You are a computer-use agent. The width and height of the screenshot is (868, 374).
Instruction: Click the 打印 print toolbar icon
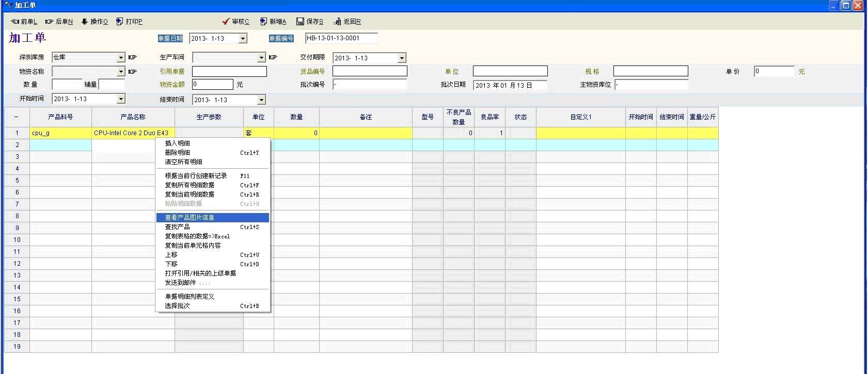point(120,22)
